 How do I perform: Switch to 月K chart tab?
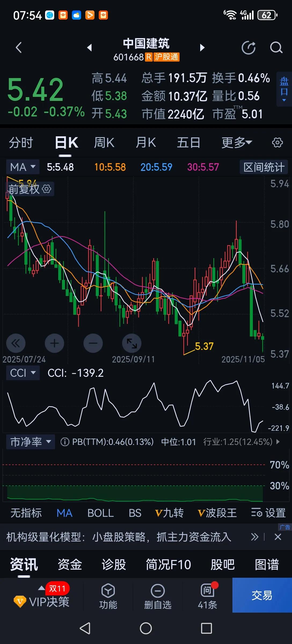click(146, 142)
